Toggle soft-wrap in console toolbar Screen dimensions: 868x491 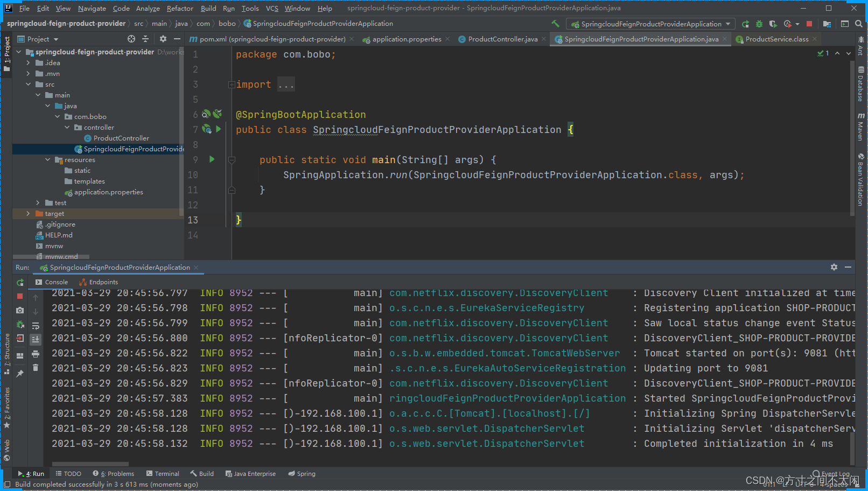[x=36, y=326]
